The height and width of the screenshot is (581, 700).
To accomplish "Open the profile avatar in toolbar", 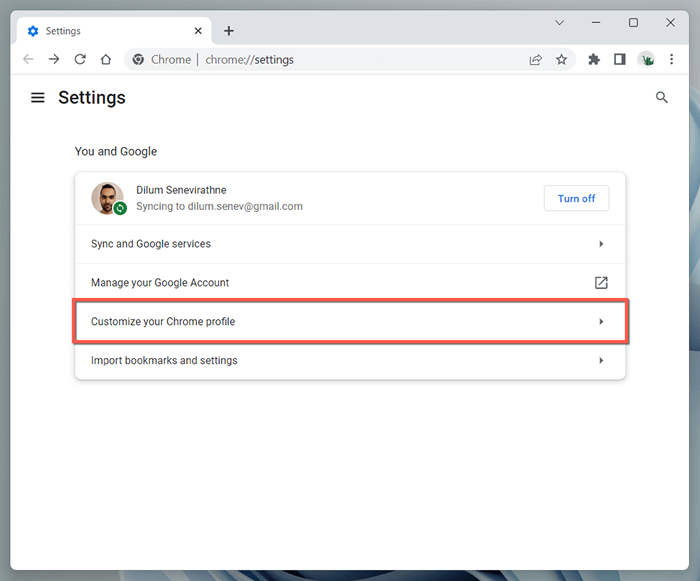I will tap(646, 59).
